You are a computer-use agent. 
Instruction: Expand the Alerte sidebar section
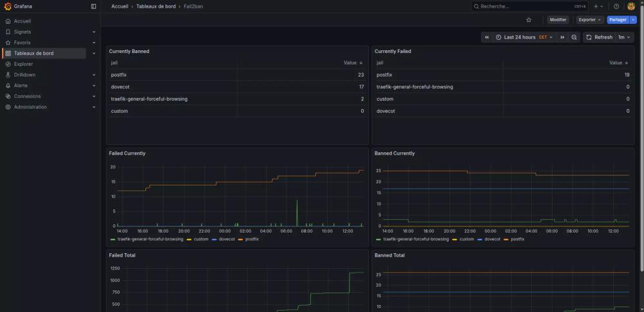(x=94, y=86)
